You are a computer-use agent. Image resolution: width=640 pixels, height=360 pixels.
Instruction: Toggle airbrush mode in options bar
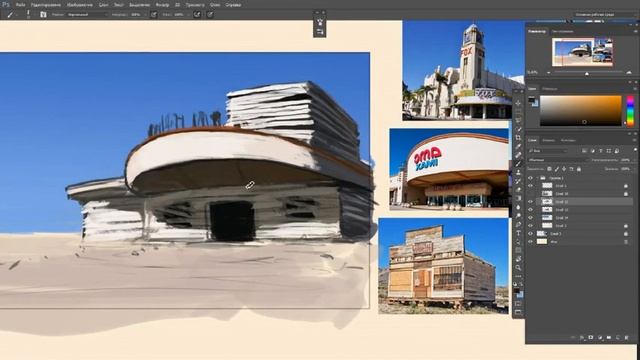coord(197,14)
